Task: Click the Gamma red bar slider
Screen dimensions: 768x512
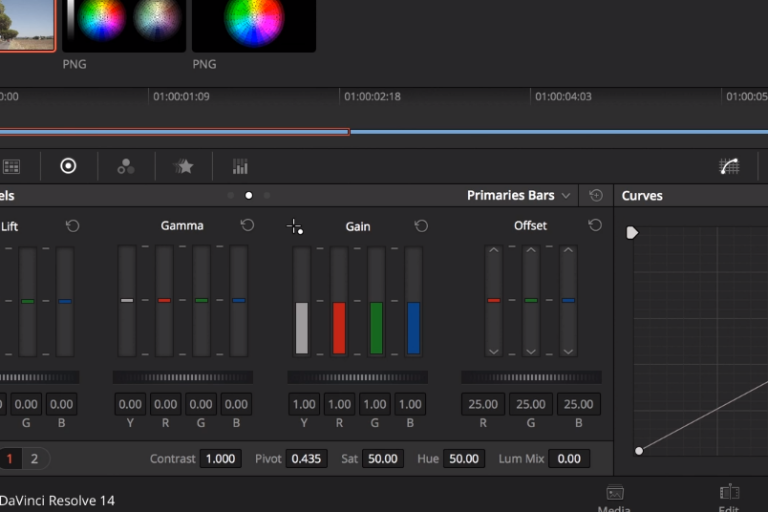Action: 165,301
